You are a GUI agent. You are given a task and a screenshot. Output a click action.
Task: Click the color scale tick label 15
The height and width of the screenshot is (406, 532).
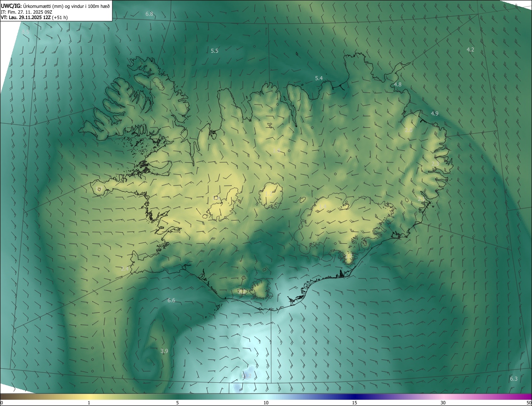355,403
